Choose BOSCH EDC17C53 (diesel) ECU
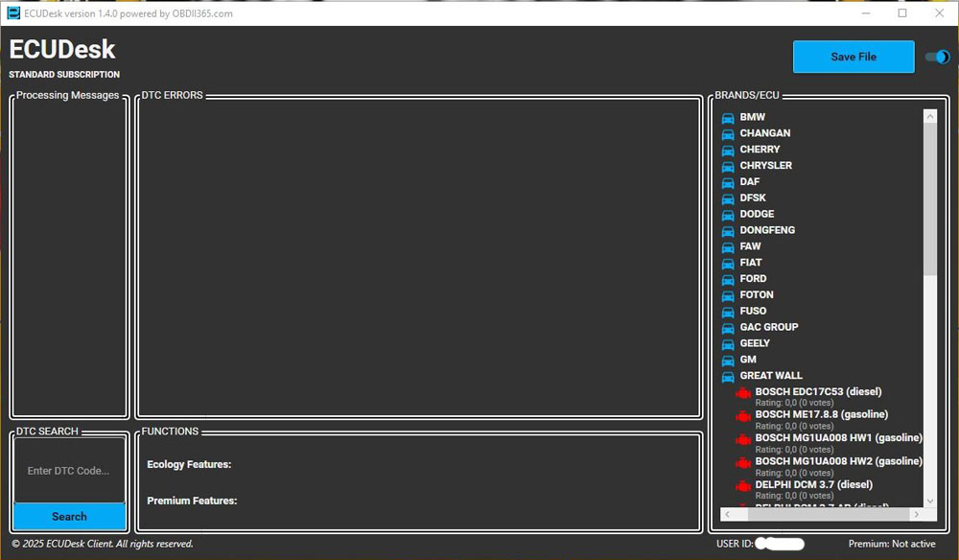This screenshot has width=959, height=560. coord(818,392)
